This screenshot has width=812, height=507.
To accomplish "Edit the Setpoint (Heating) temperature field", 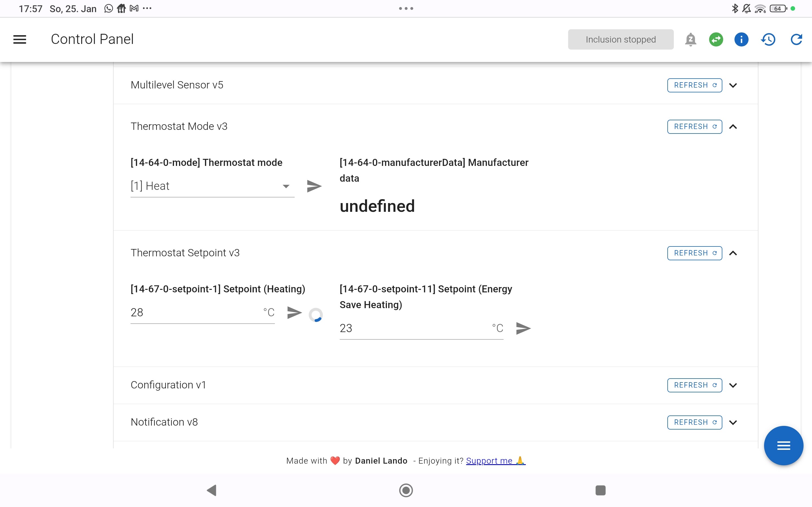I will pos(195,313).
